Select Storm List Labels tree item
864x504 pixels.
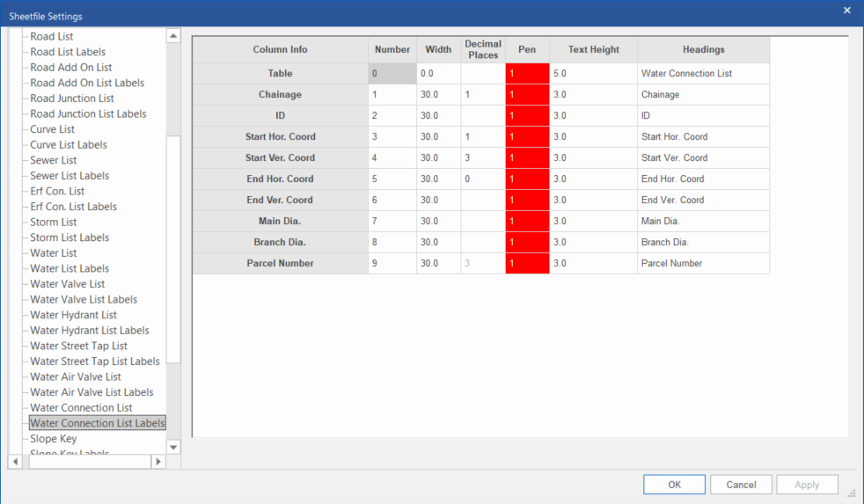point(70,237)
